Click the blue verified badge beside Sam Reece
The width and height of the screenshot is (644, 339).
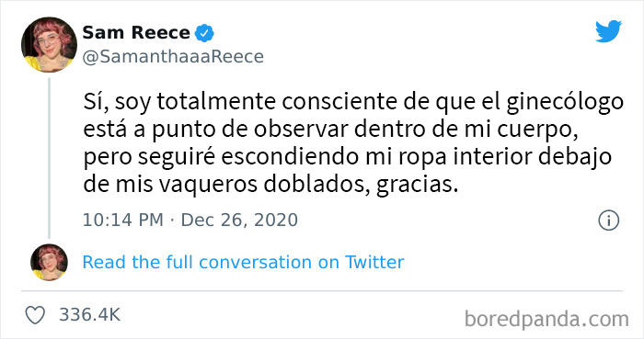coord(204,33)
